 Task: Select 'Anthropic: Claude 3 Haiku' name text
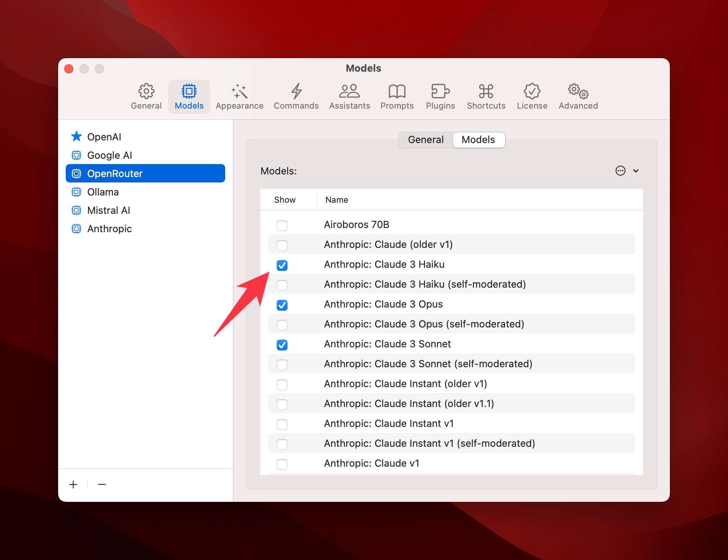(384, 264)
